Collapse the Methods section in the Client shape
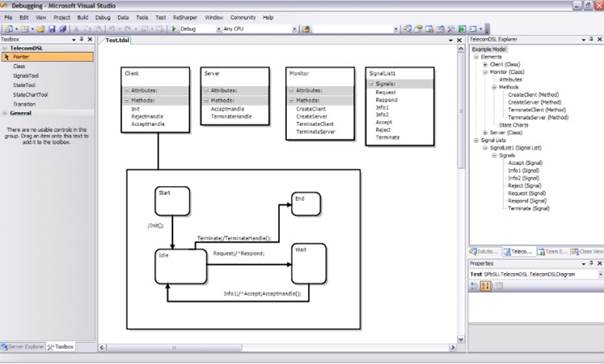Viewport: 604px width, 364px height. (126, 101)
